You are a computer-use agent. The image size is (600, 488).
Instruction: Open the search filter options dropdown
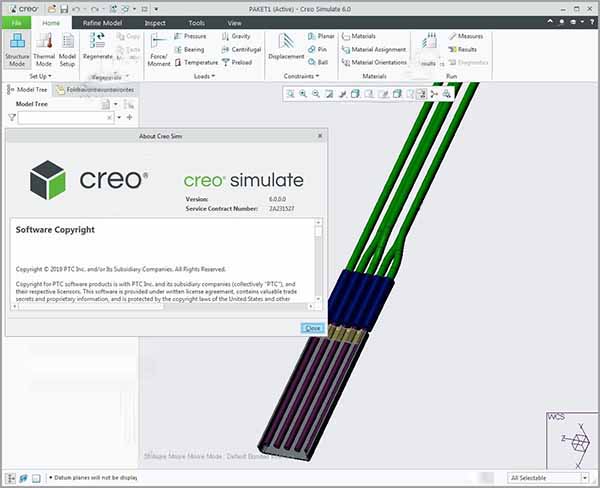119,118
